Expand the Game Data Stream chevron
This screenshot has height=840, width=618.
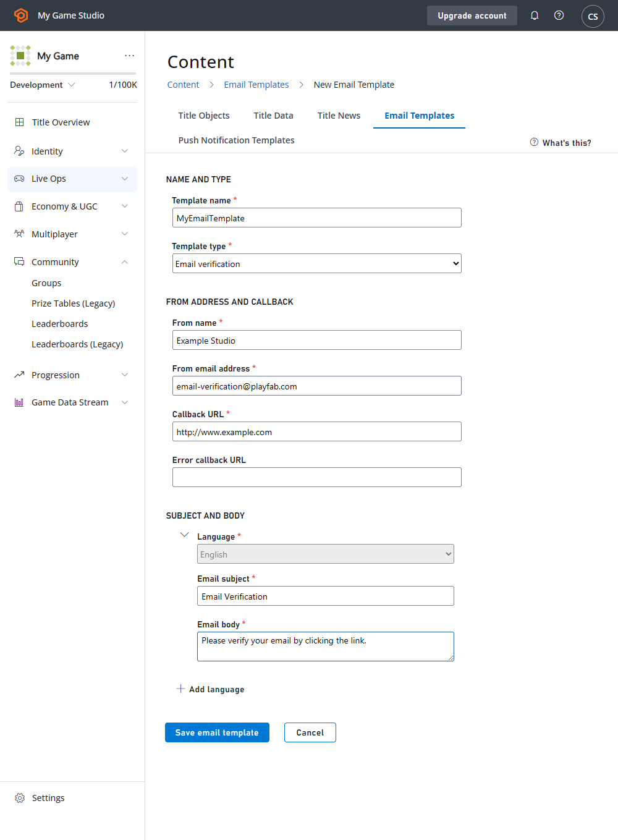point(125,402)
